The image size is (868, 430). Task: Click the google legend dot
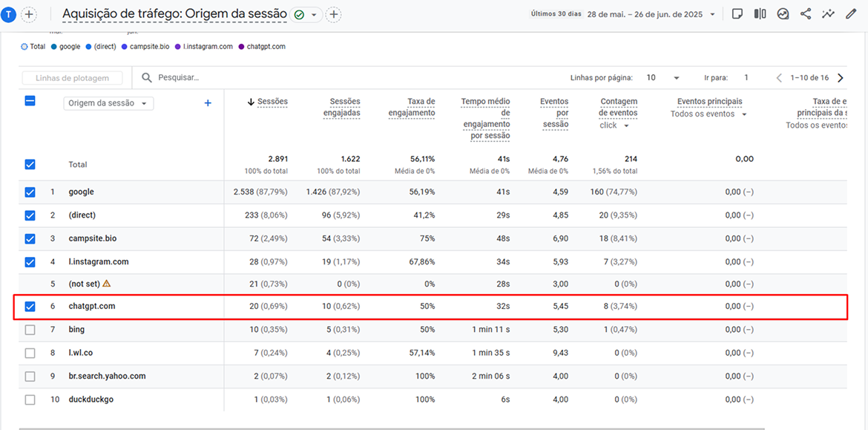[53, 47]
